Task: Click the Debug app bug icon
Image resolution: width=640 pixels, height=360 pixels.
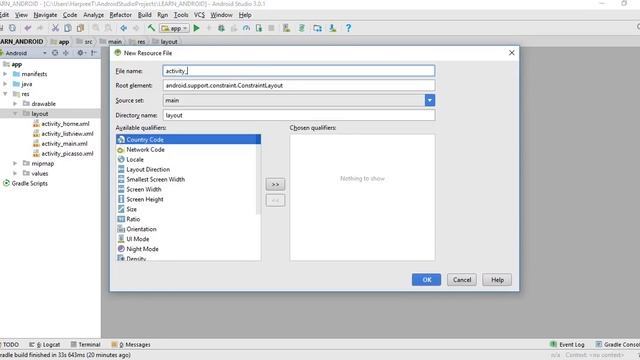Action: click(221, 28)
